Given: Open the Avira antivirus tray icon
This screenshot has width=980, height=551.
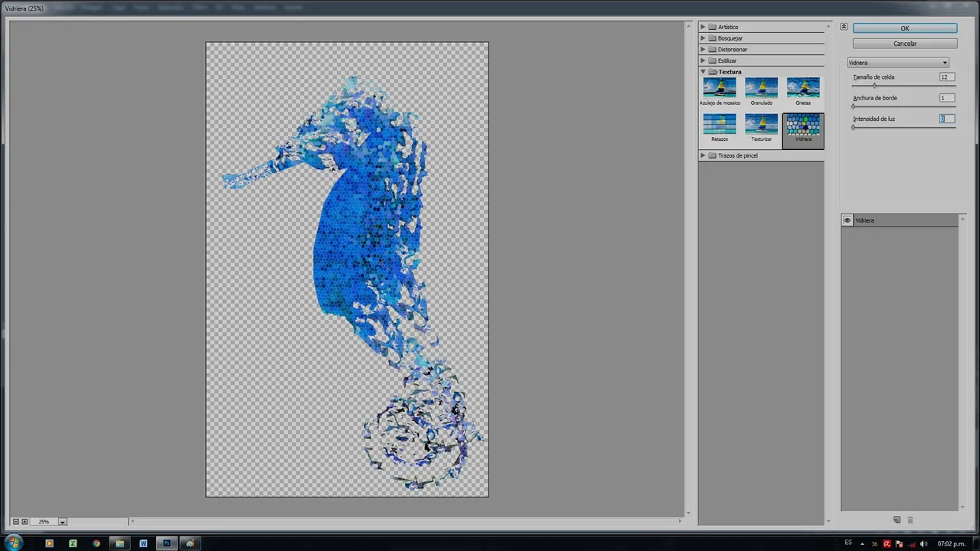Looking at the screenshot, I should 887,544.
